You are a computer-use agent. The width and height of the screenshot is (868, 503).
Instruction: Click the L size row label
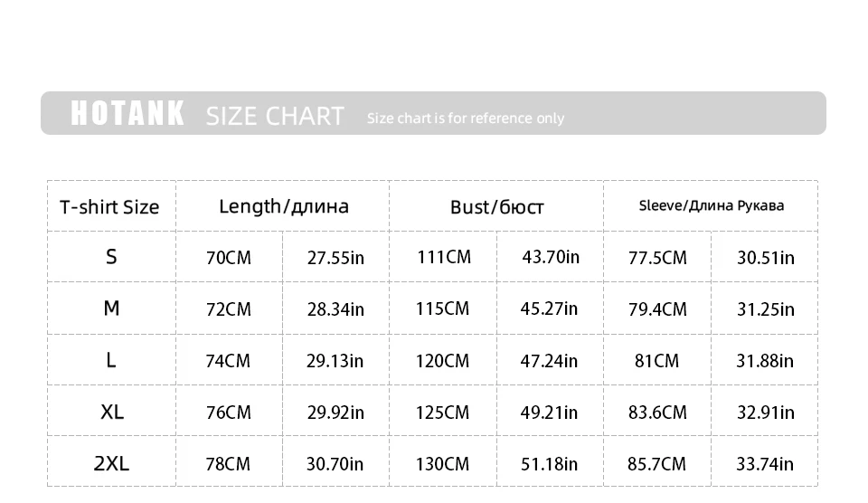(x=111, y=360)
